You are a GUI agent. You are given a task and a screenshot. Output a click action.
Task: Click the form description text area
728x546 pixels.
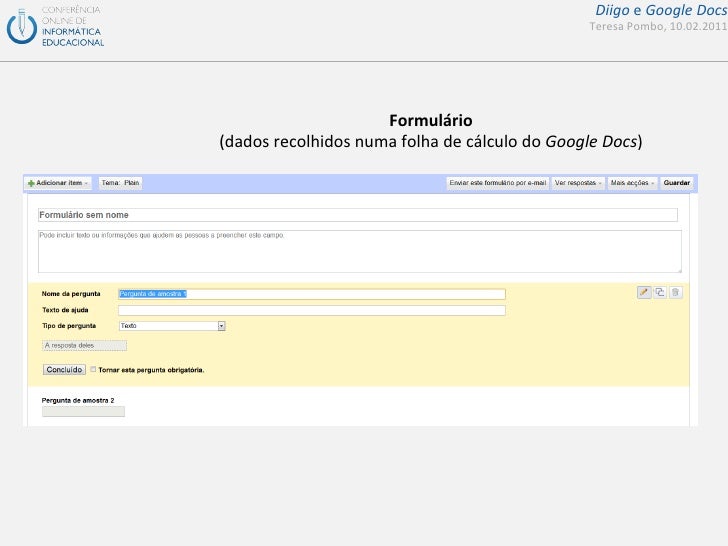point(360,251)
